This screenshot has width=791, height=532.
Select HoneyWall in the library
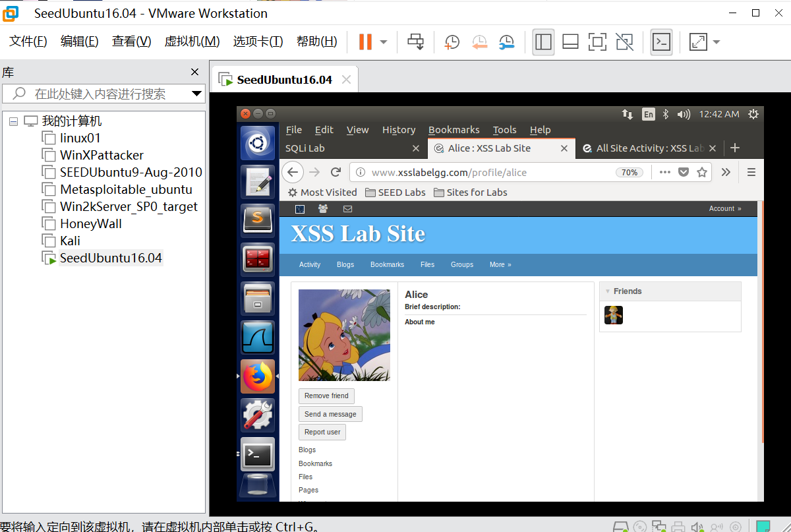pos(90,223)
